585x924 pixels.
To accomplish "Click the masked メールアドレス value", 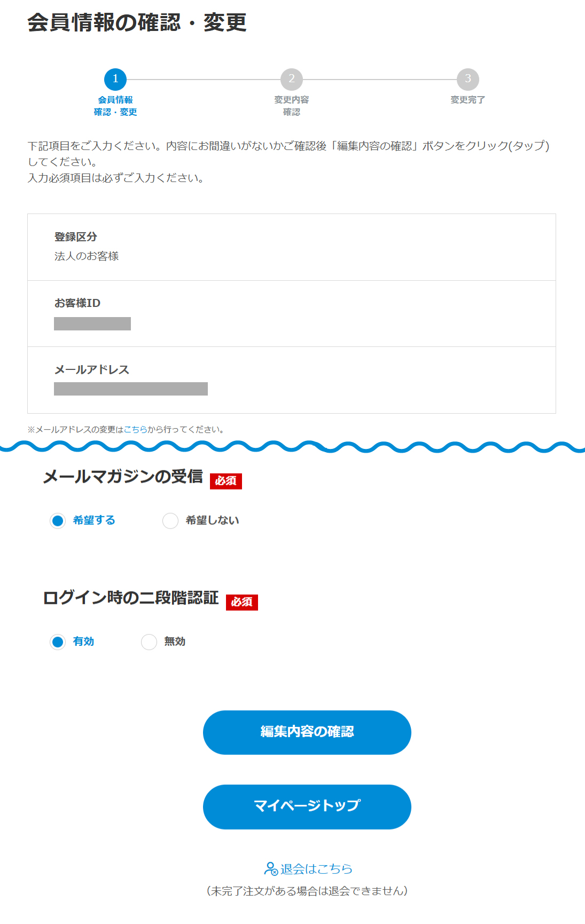I will pos(131,389).
